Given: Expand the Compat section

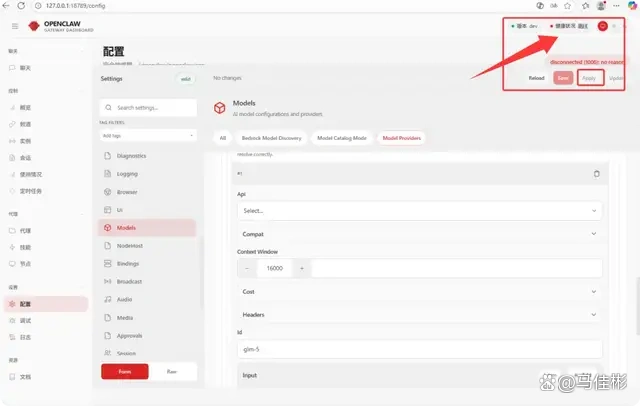Looking at the screenshot, I should click(419, 234).
